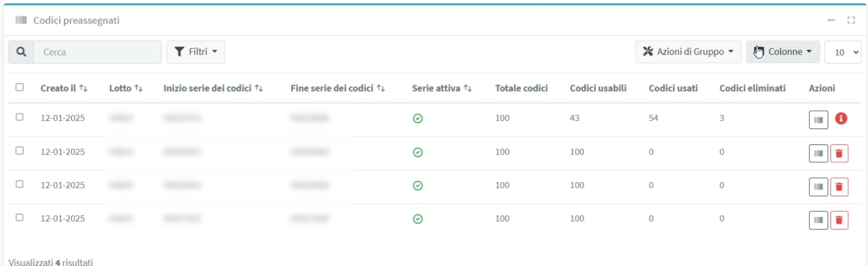
Task: Click green active check icon in first row
Action: coord(418,119)
